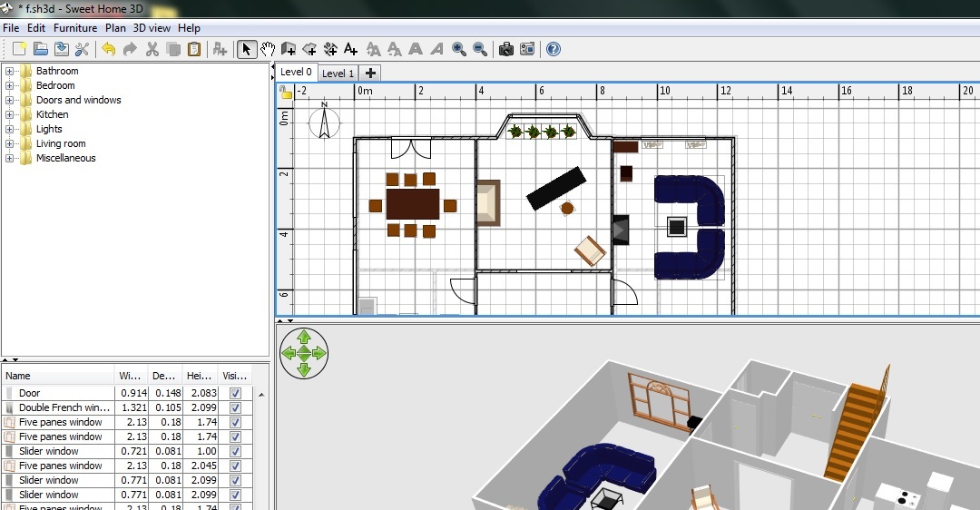
Task: Switch to the Level 1 tab
Action: click(338, 74)
